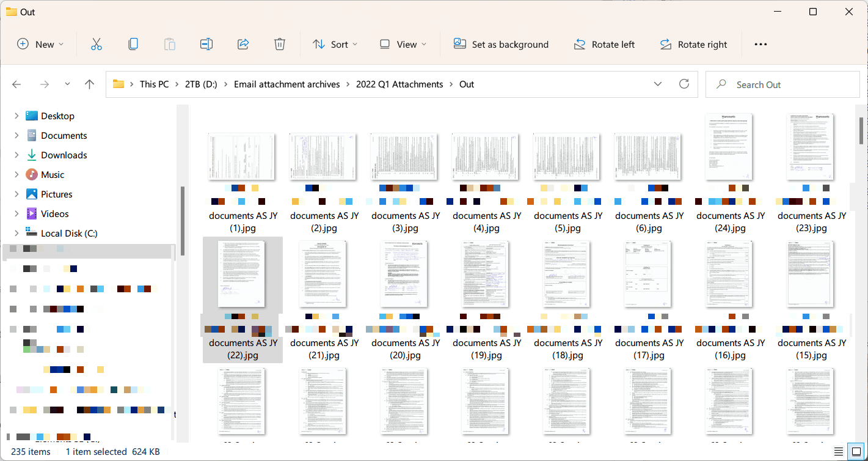Select the Desktop folder in navigation pane
868x461 pixels.
(x=57, y=116)
